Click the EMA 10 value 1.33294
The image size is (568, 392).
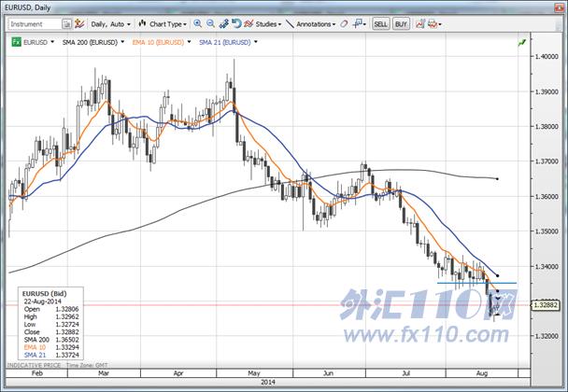pyautogui.click(x=67, y=347)
